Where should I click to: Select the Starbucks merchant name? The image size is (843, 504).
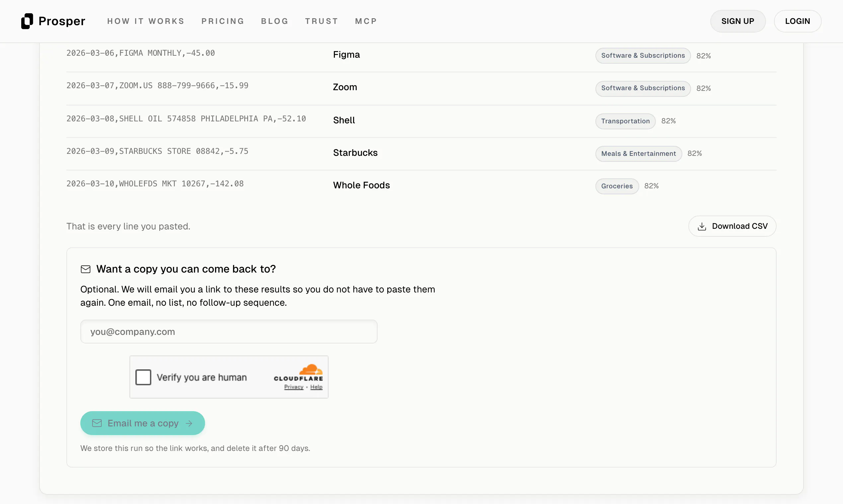click(355, 153)
